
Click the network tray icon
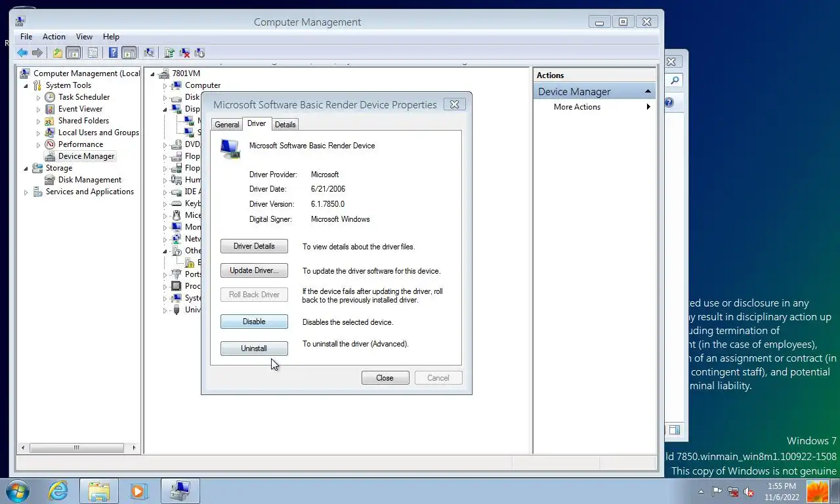732,492
